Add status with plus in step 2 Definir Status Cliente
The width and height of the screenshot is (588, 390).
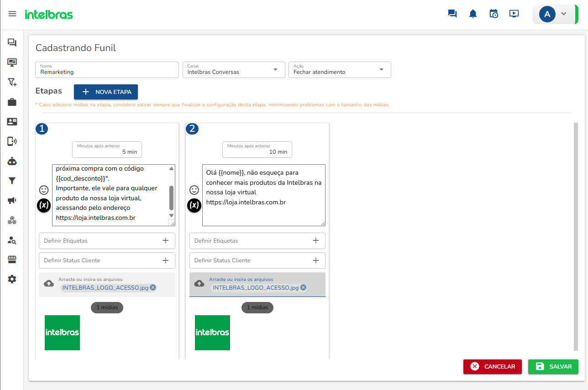pos(315,260)
